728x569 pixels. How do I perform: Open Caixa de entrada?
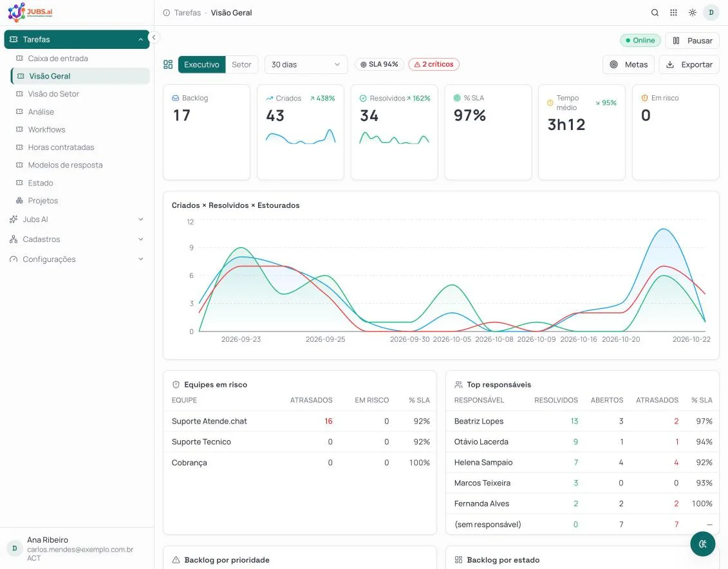click(x=80, y=59)
